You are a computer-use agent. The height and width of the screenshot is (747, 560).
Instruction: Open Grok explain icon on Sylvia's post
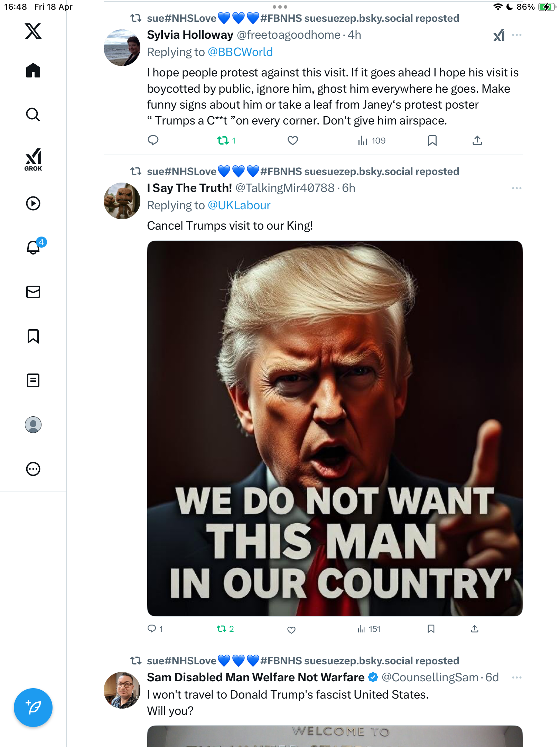(499, 35)
